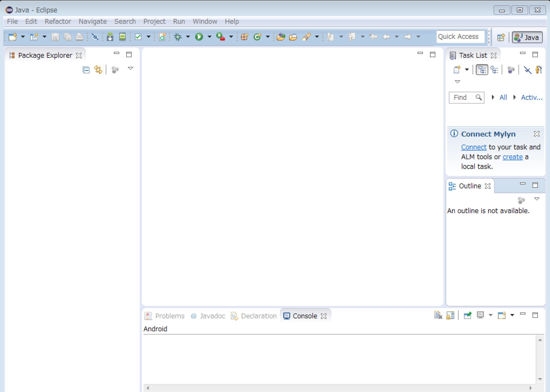Image resolution: width=550 pixels, height=392 pixels.
Task: Toggle Scheduled view in Task List
Action: (494, 70)
